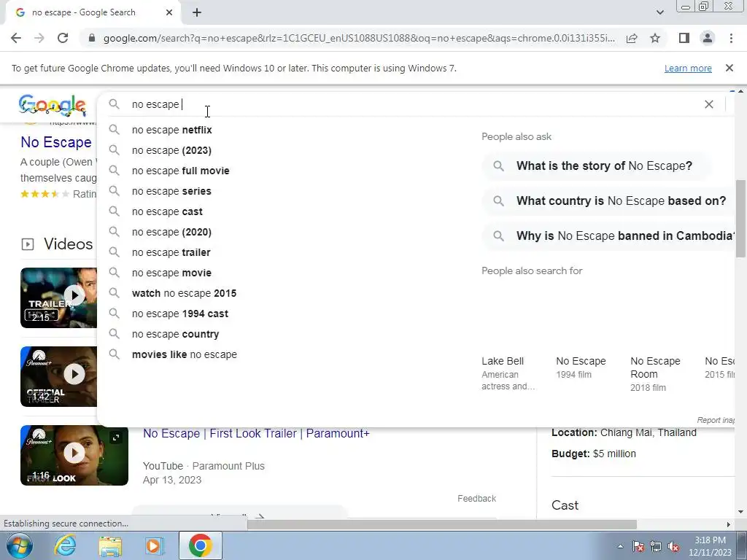The image size is (747, 560).
Task: Open 'What is the story of No Escape?'
Action: pyautogui.click(x=596, y=166)
